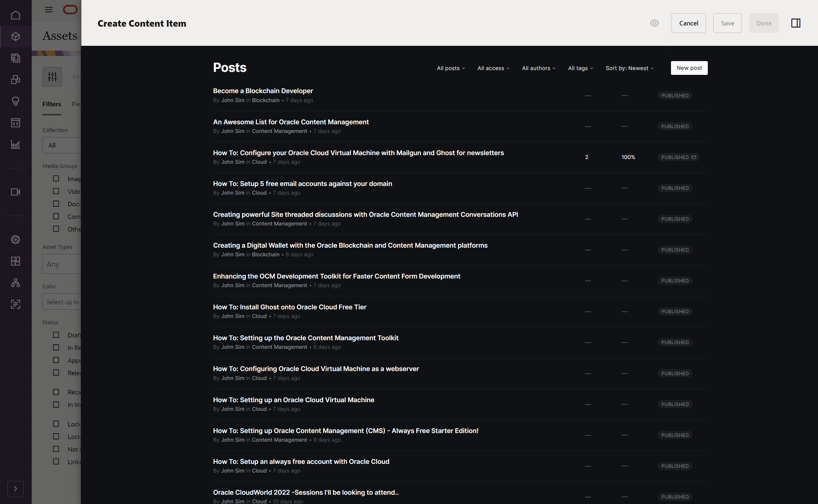Check the Not Locked checkbox

click(x=56, y=449)
